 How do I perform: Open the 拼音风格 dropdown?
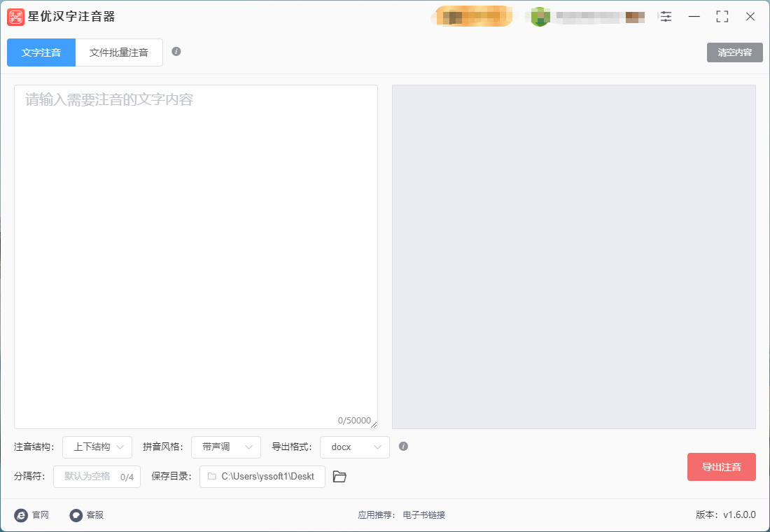click(x=226, y=447)
